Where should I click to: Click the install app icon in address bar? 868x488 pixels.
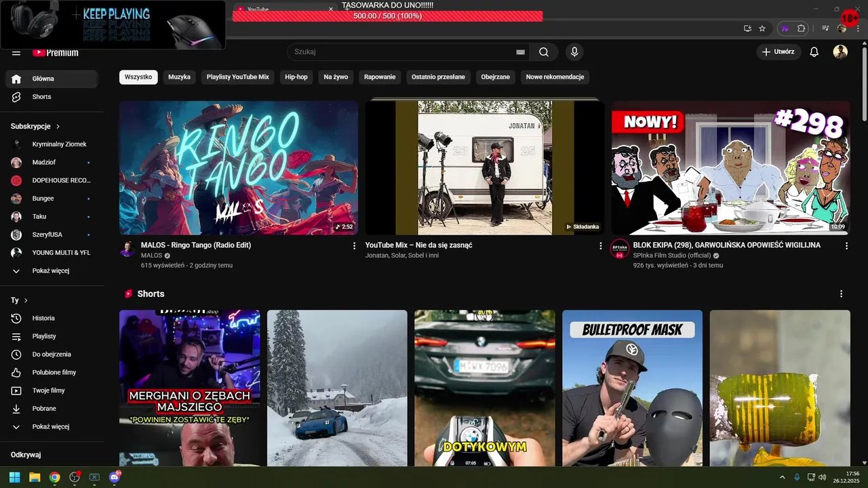tap(747, 28)
